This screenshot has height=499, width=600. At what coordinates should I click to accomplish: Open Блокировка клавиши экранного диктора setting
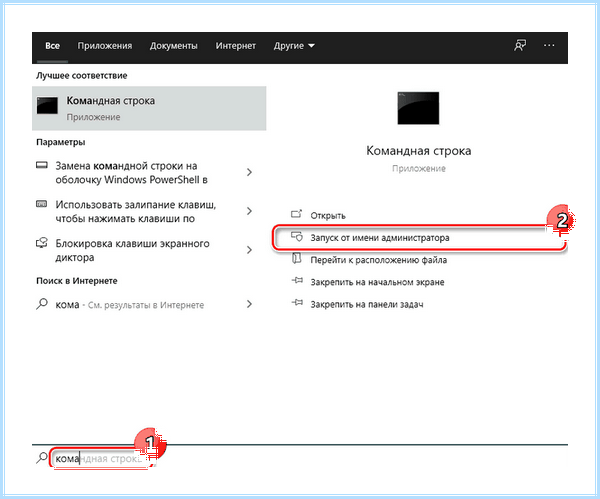132,250
